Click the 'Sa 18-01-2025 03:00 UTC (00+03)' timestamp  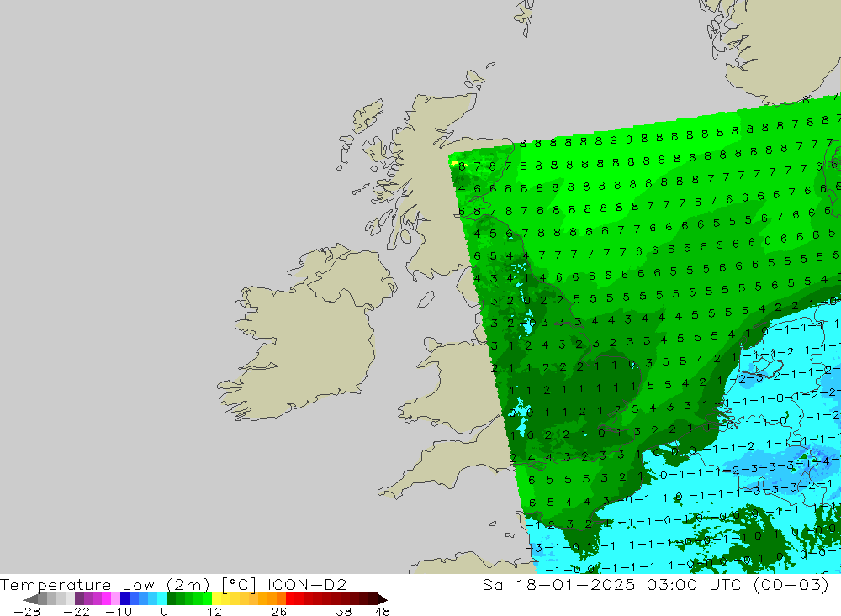point(655,585)
